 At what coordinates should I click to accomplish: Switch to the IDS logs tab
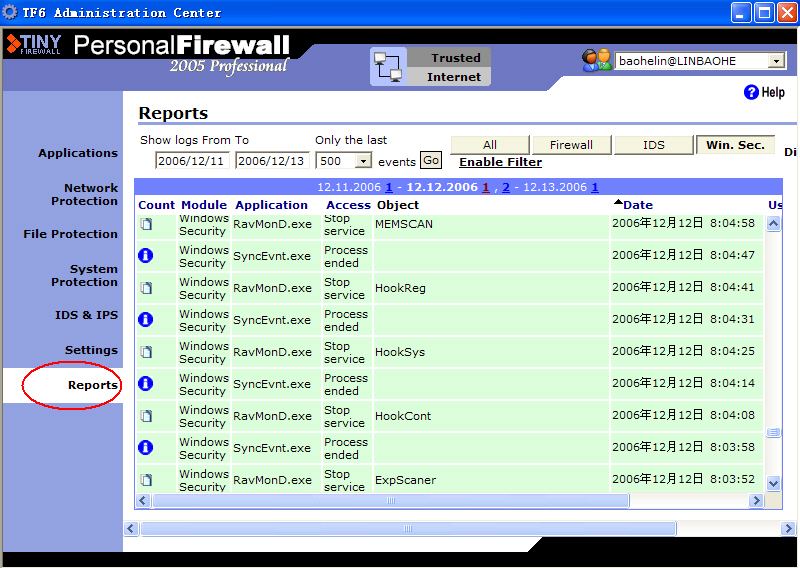tap(654, 145)
